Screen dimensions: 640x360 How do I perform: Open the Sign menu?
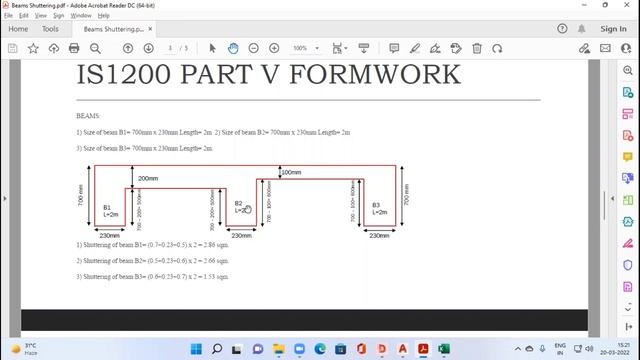[x=59, y=16]
